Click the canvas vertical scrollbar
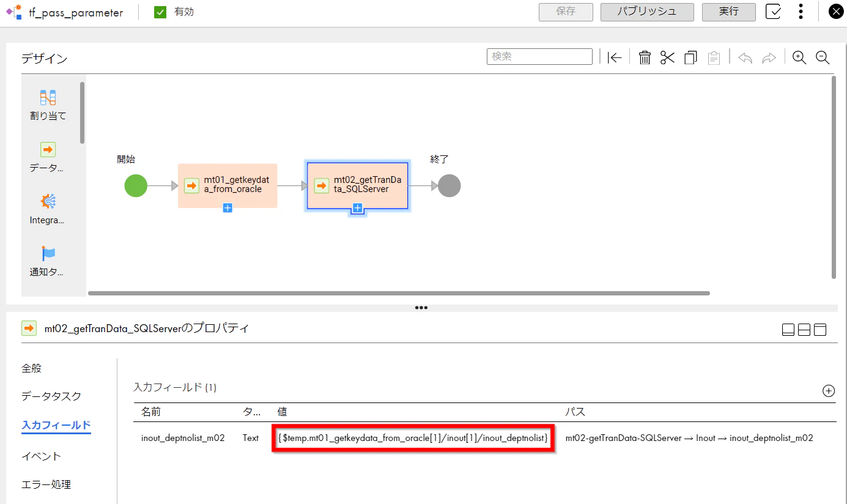This screenshot has height=504, width=847. point(833,177)
